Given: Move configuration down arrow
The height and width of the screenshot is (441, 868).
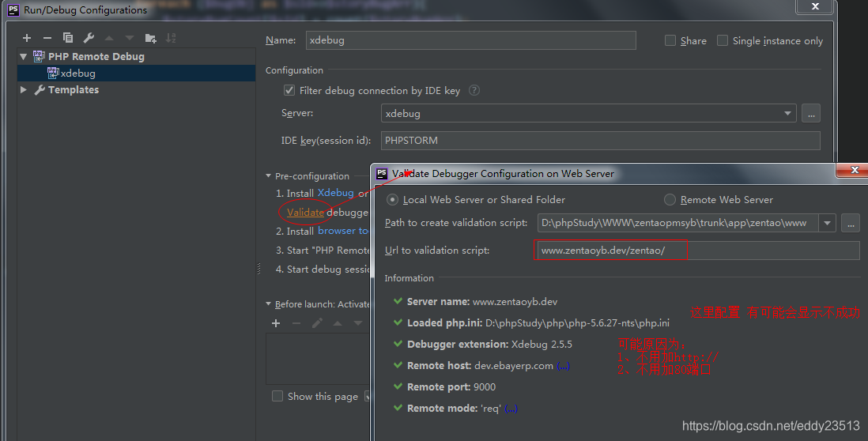Looking at the screenshot, I should (x=130, y=38).
